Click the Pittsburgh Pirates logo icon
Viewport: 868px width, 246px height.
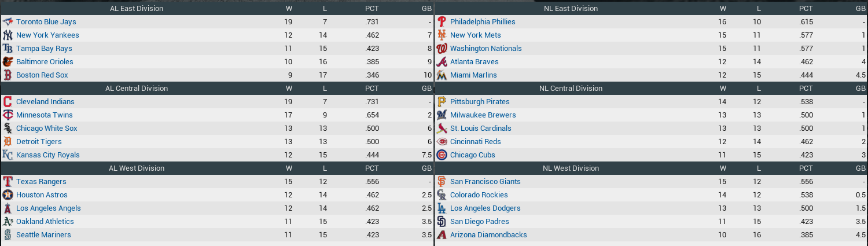442,102
